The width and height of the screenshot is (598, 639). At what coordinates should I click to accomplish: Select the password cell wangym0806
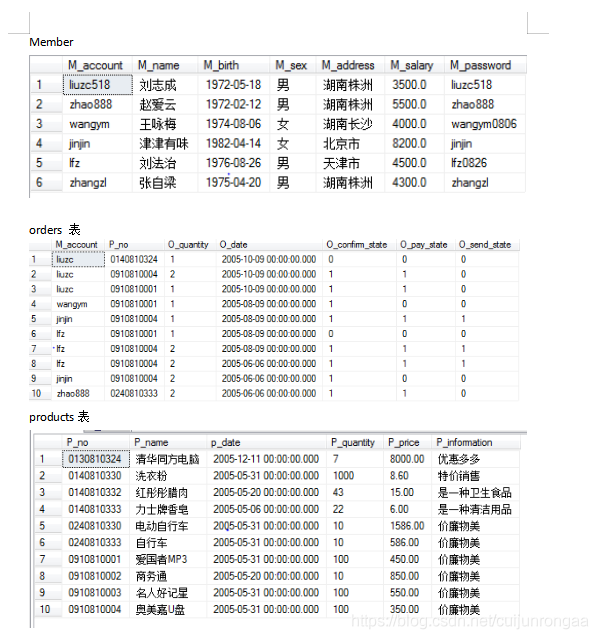coord(484,124)
